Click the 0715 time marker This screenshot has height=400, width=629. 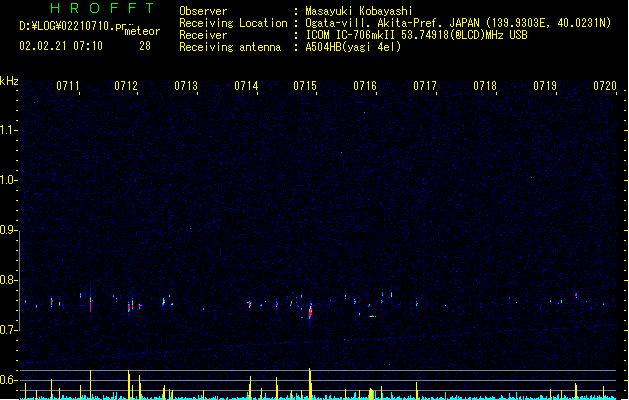[x=305, y=86]
